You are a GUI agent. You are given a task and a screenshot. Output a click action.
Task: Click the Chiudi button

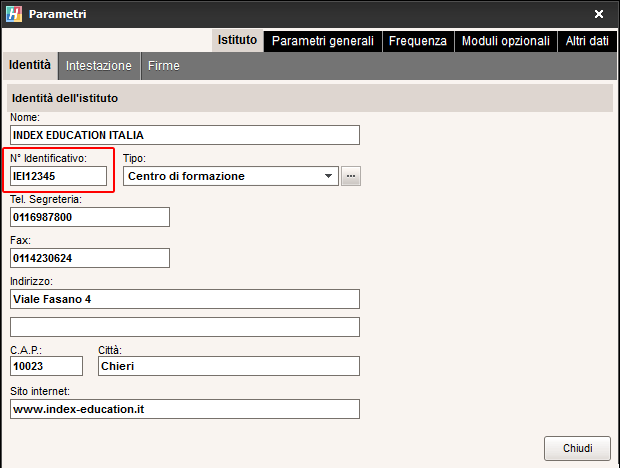(x=577, y=448)
